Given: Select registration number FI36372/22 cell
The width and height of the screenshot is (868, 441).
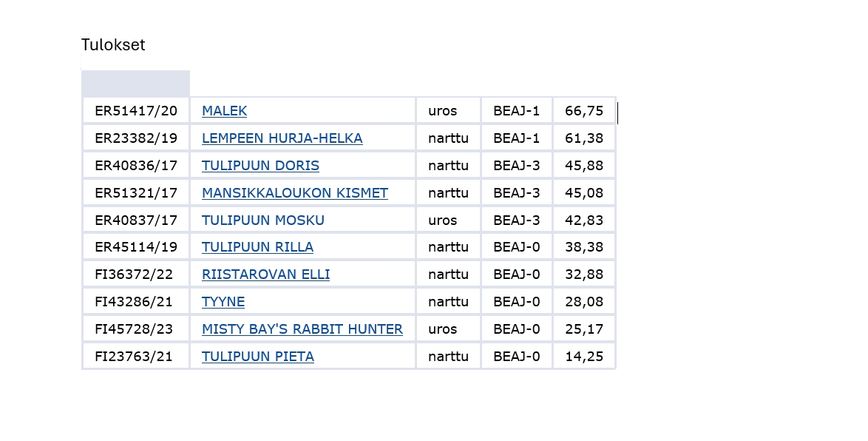Looking at the screenshot, I should pyautogui.click(x=134, y=275).
